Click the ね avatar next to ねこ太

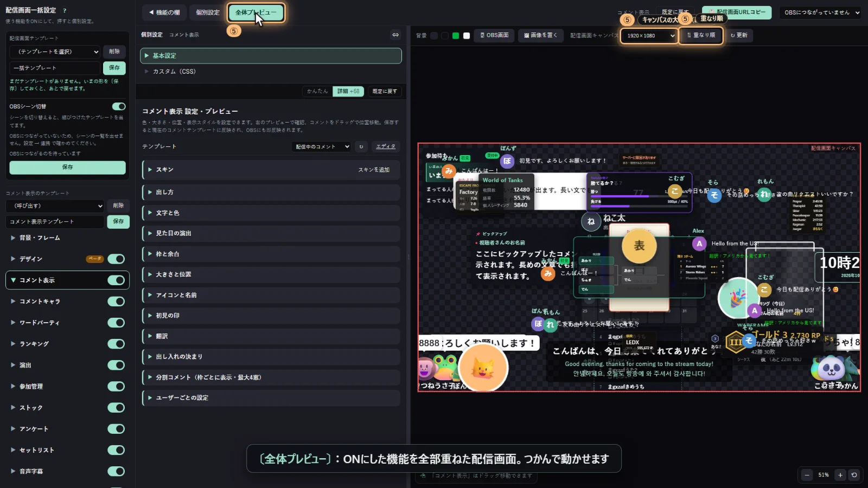(x=591, y=221)
